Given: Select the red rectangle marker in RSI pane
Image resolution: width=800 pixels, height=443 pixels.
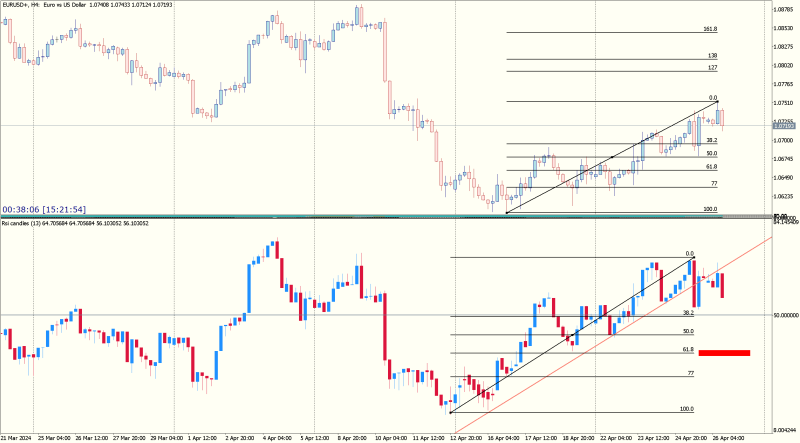Looking at the screenshot, I should [x=724, y=353].
